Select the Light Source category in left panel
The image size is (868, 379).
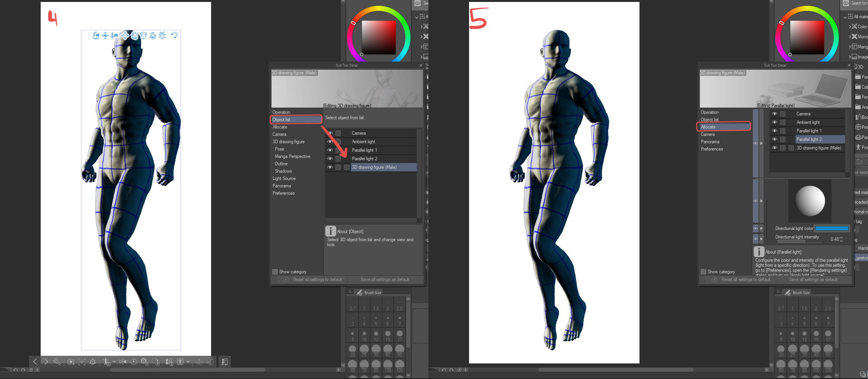[x=284, y=178]
